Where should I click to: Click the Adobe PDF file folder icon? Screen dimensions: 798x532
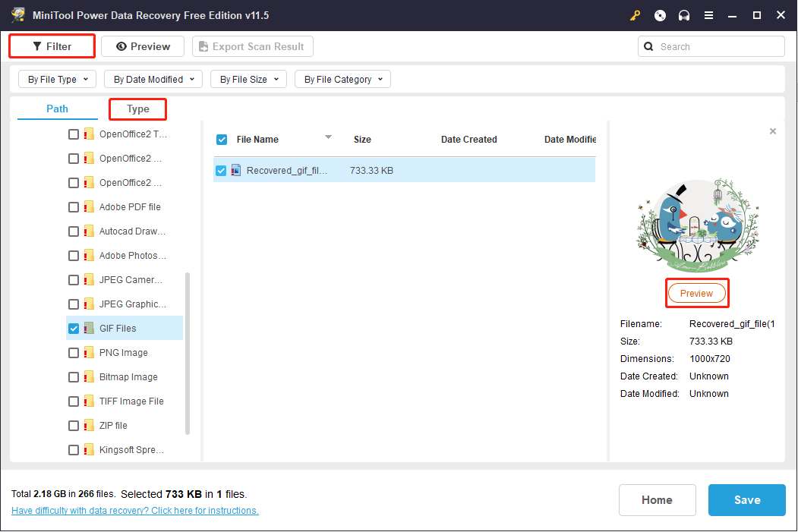(x=89, y=206)
